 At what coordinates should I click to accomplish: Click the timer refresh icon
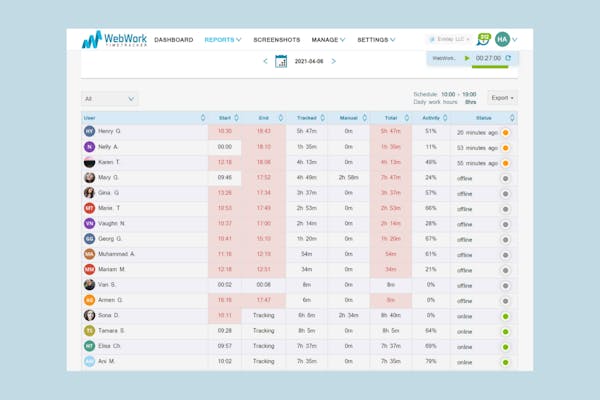508,58
